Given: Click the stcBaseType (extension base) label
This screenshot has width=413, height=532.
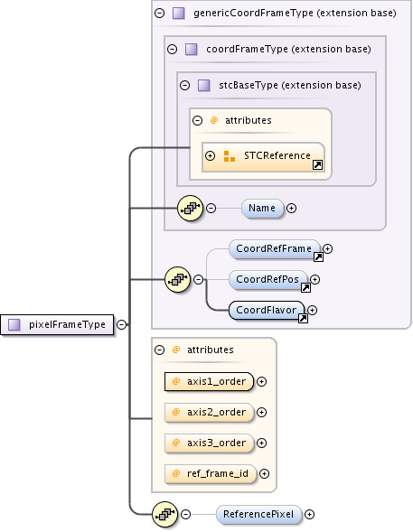Looking at the screenshot, I should tap(290, 85).
